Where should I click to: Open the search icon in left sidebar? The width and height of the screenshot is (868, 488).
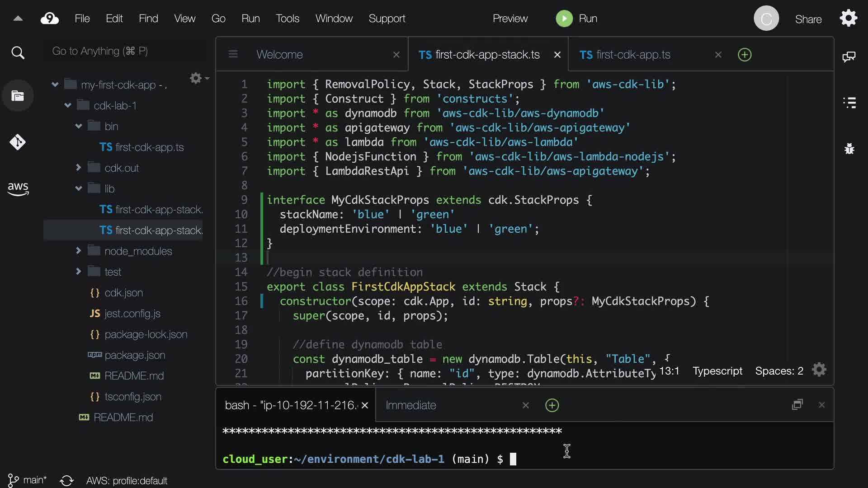[x=18, y=53]
